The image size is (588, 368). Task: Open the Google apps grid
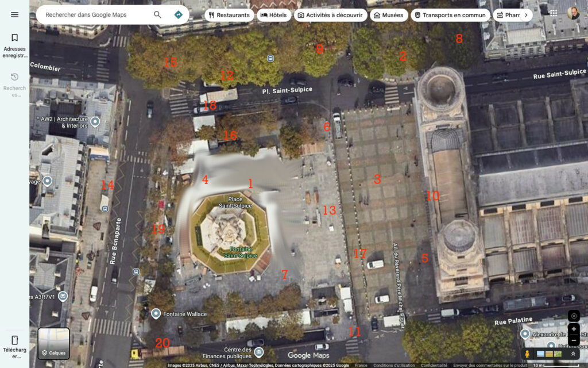553,13
